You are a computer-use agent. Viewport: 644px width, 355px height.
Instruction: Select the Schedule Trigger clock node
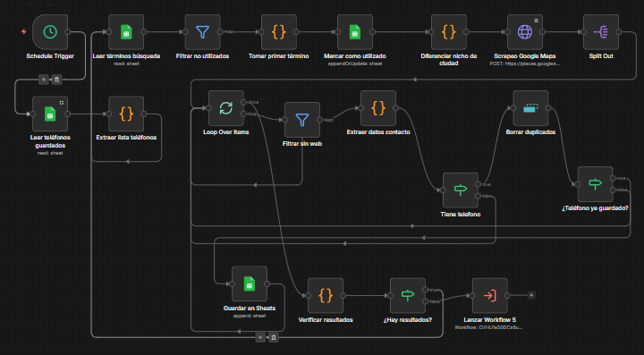coord(50,32)
